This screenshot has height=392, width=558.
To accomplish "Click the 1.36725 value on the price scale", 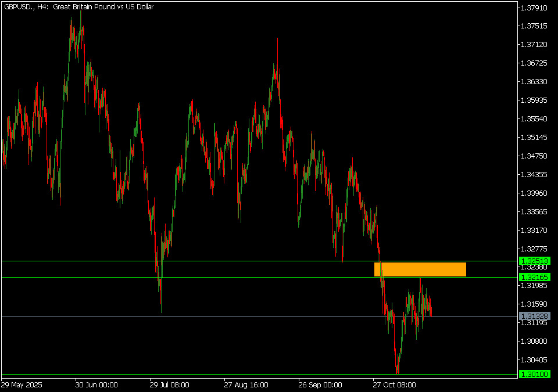I will 535,63.
